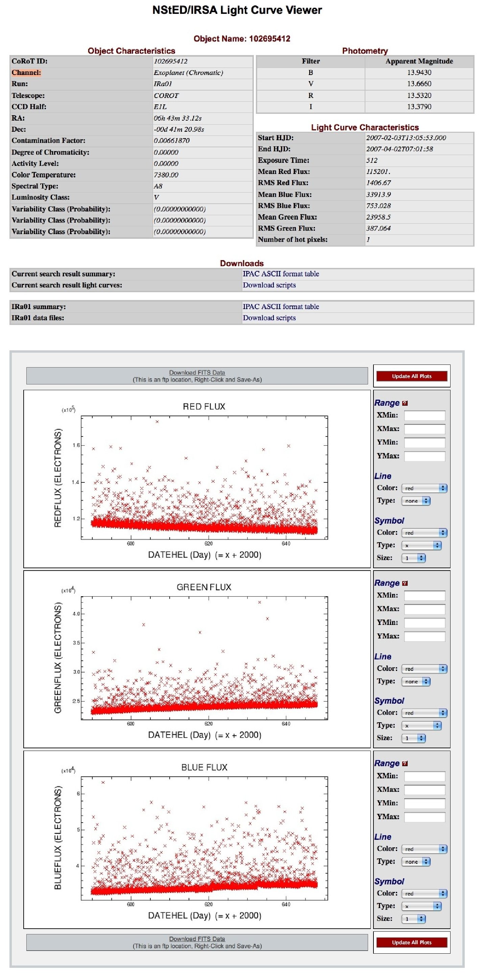Click the bottom Update All Plots button
Screen dimensions: 485x980
412,943
